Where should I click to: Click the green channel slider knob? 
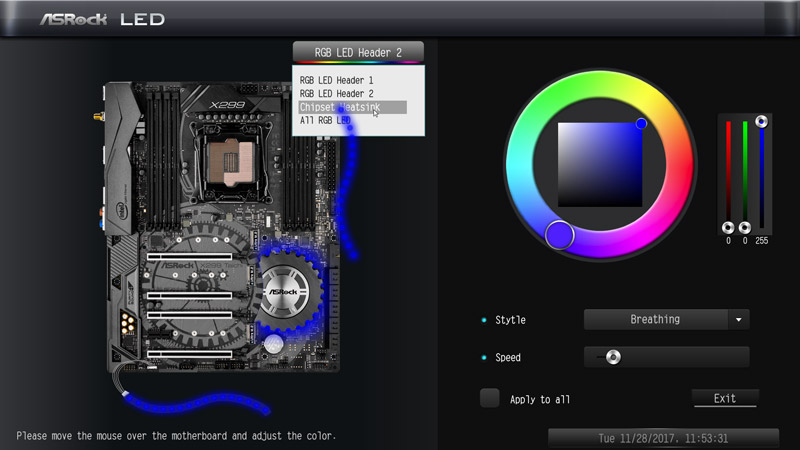coord(745,228)
